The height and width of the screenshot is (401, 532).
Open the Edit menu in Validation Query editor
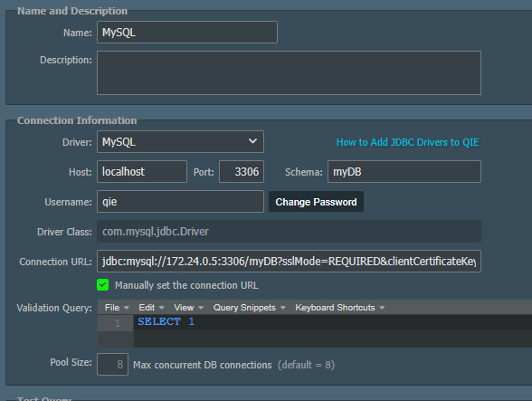pyautogui.click(x=151, y=308)
